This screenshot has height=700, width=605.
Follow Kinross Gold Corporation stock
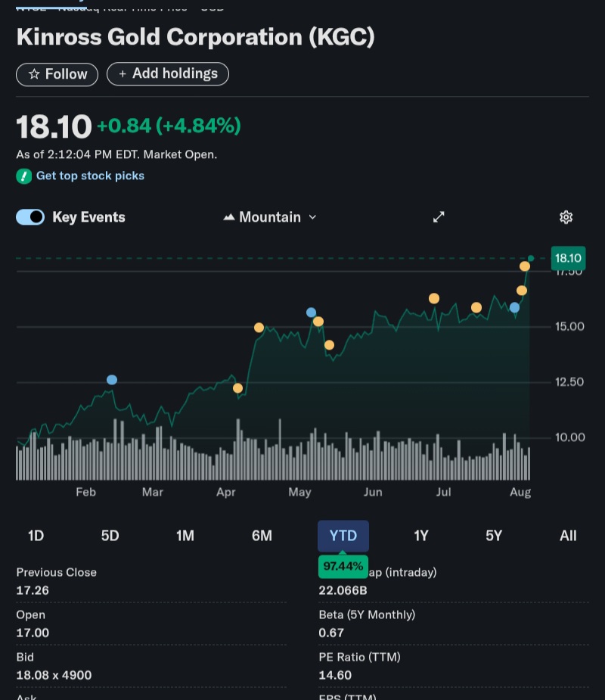coord(57,74)
